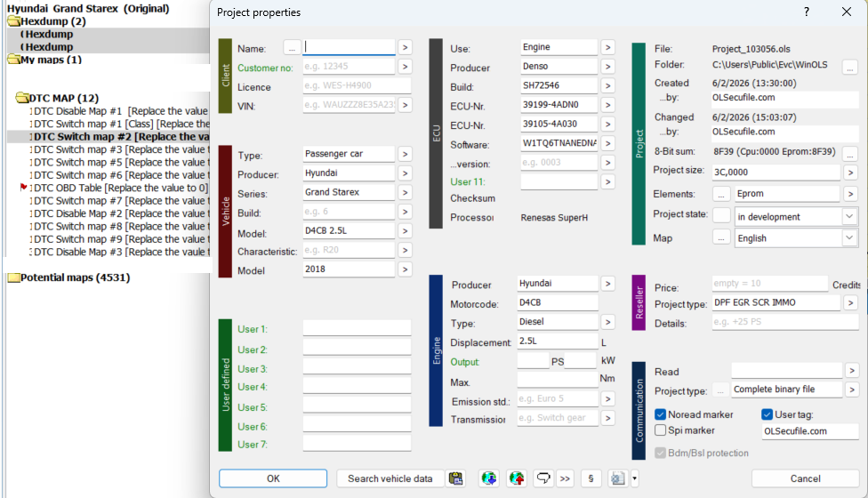Click the Max torque Nm input field
868x498 pixels.
coord(558,379)
